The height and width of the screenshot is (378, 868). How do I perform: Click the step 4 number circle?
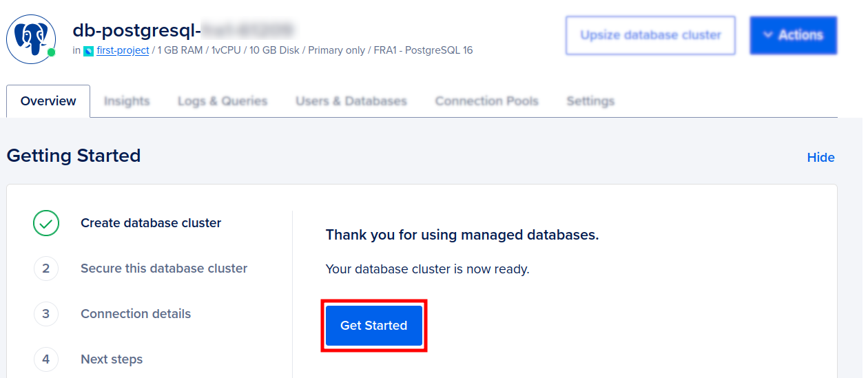tap(46, 359)
